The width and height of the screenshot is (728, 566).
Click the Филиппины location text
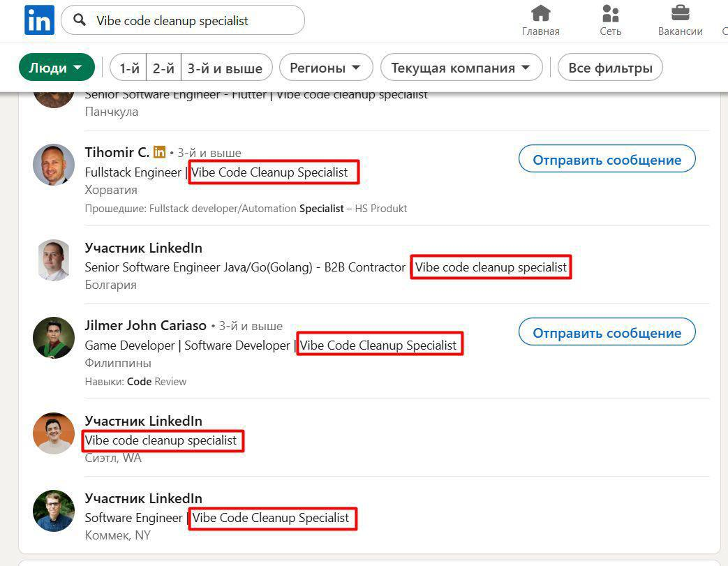pos(118,363)
